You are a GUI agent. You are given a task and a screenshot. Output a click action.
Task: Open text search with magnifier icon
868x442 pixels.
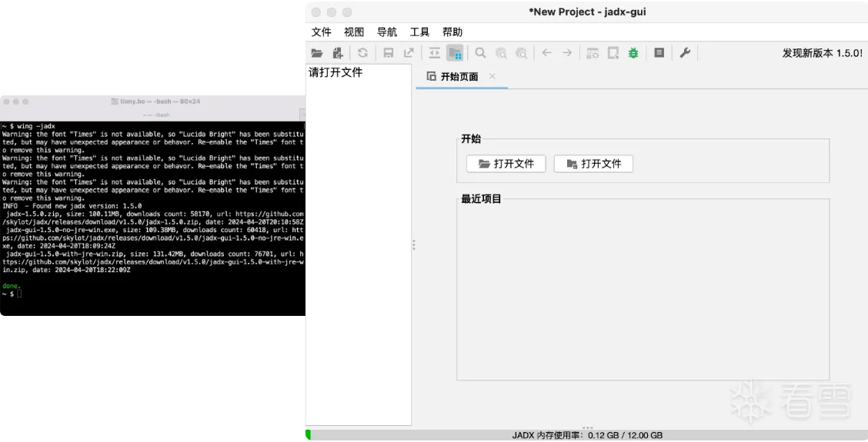[480, 53]
